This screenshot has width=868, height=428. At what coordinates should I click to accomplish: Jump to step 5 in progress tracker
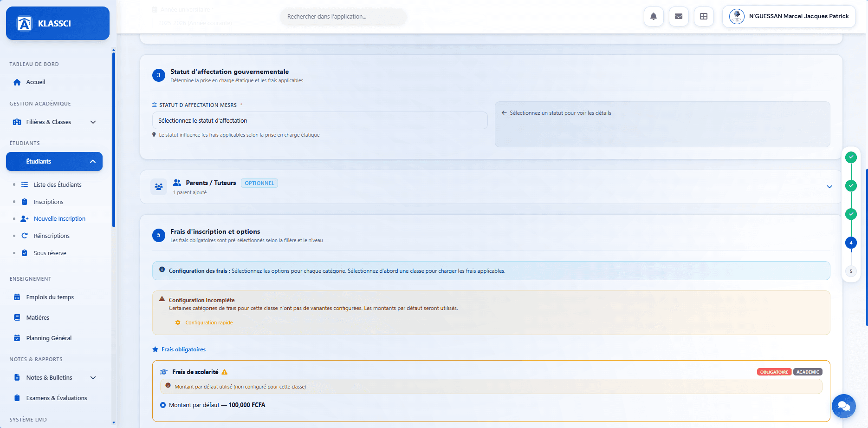pos(851,271)
